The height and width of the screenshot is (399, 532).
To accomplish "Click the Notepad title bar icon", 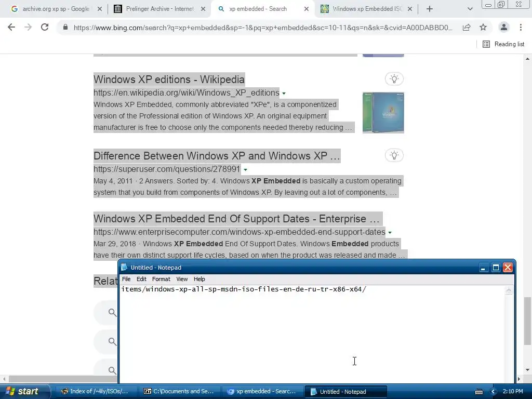I will click(124, 268).
